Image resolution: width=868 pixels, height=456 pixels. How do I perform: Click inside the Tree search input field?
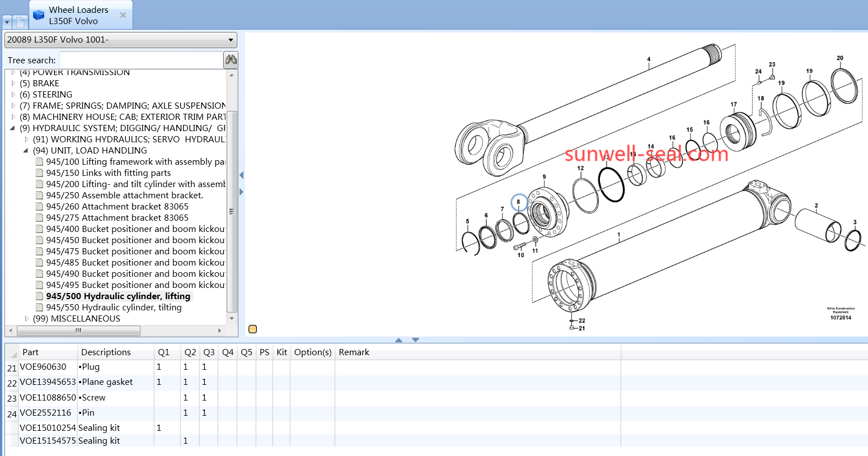140,60
